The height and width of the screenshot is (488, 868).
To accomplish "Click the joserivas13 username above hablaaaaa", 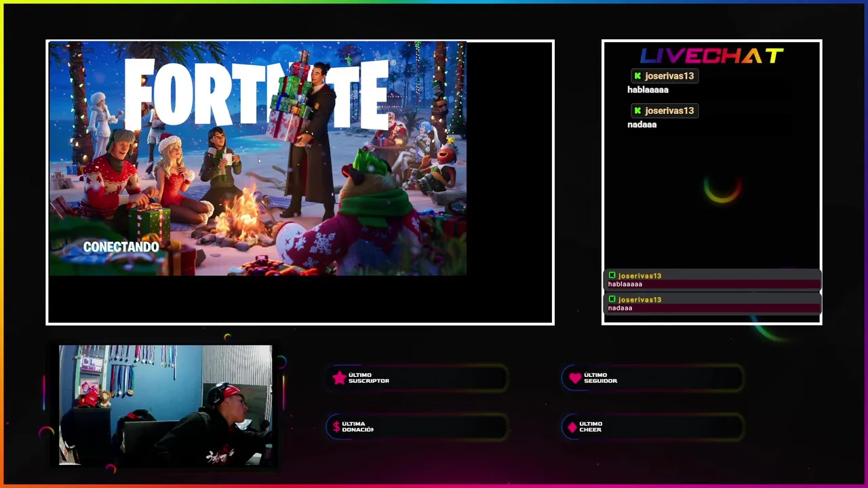I will click(669, 76).
